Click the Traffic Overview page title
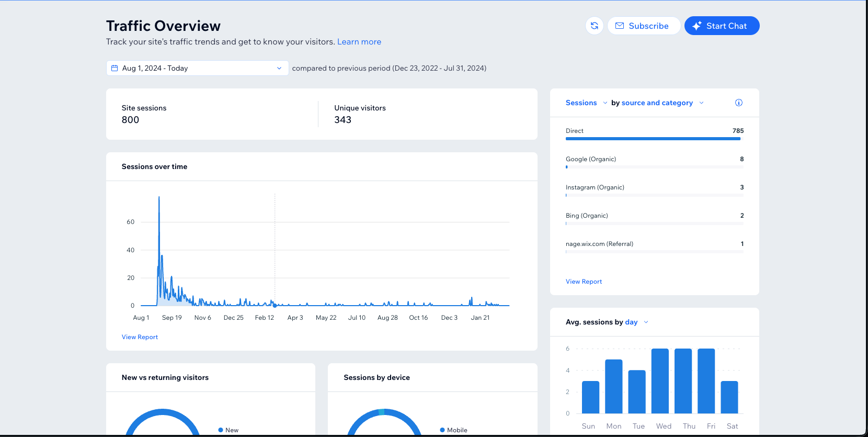This screenshot has width=868, height=437. (163, 26)
